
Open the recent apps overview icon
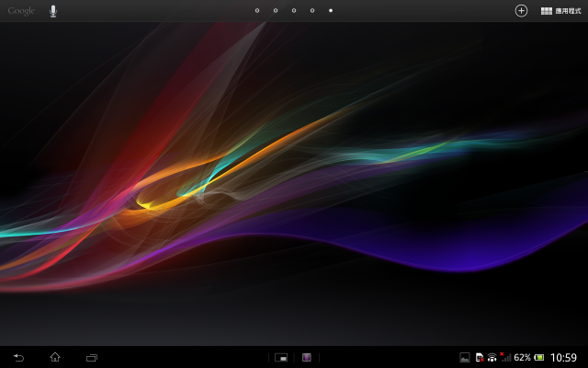click(92, 358)
